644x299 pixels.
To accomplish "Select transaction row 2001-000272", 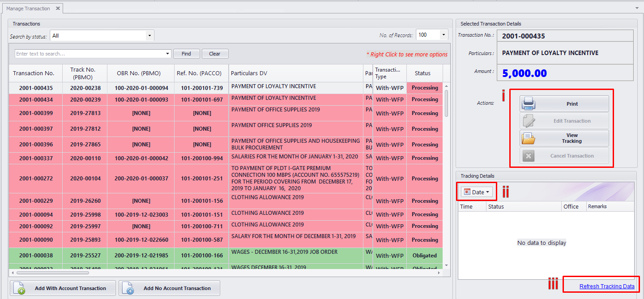I will [x=226, y=179].
